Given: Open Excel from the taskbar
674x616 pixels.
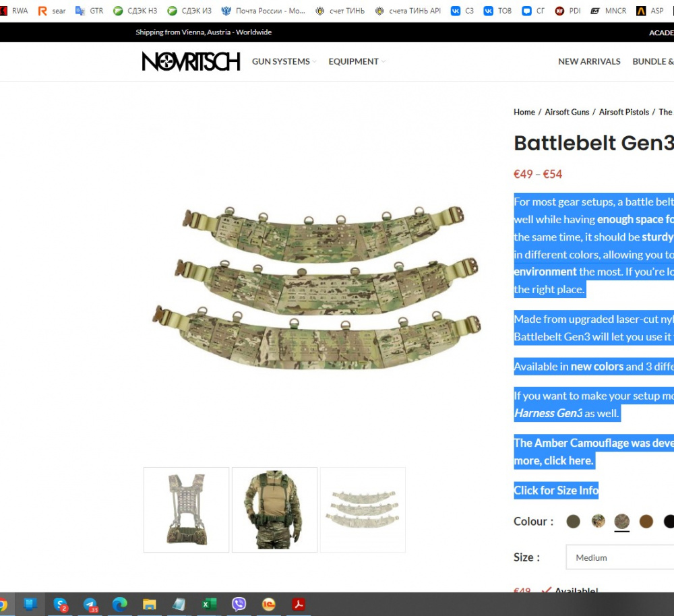Looking at the screenshot, I should [x=209, y=605].
